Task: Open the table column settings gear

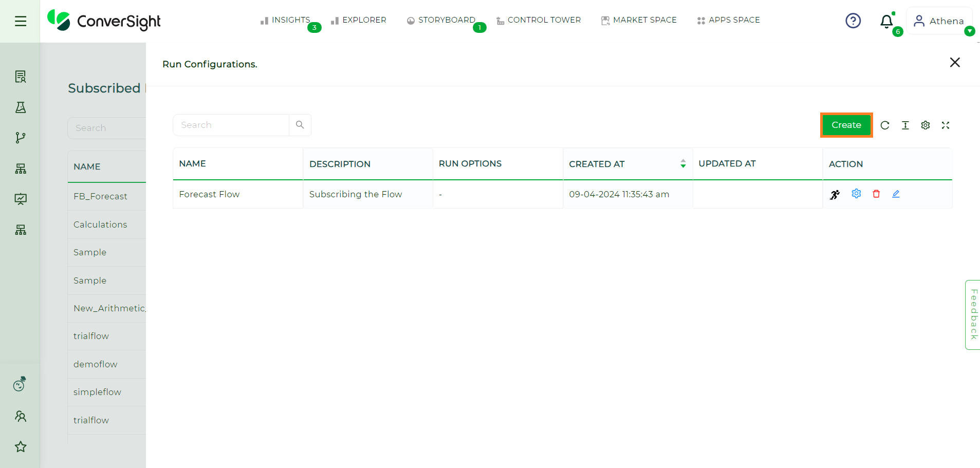Action: [926, 125]
